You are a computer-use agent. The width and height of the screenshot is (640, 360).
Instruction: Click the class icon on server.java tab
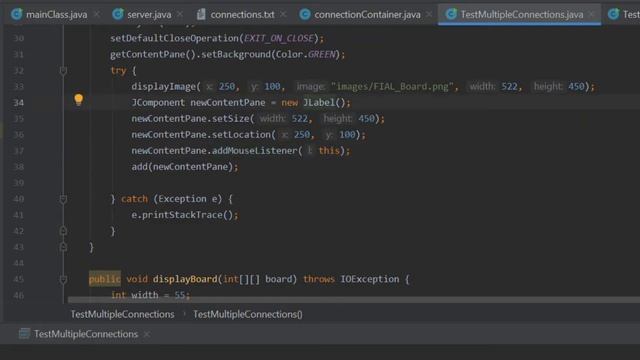click(x=118, y=14)
